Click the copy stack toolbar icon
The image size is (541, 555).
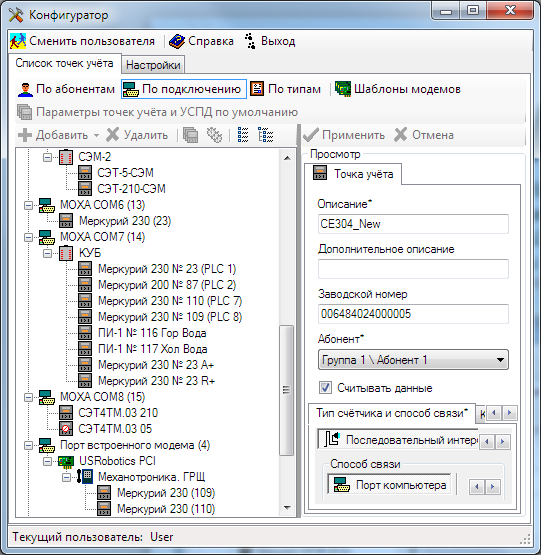point(191,135)
